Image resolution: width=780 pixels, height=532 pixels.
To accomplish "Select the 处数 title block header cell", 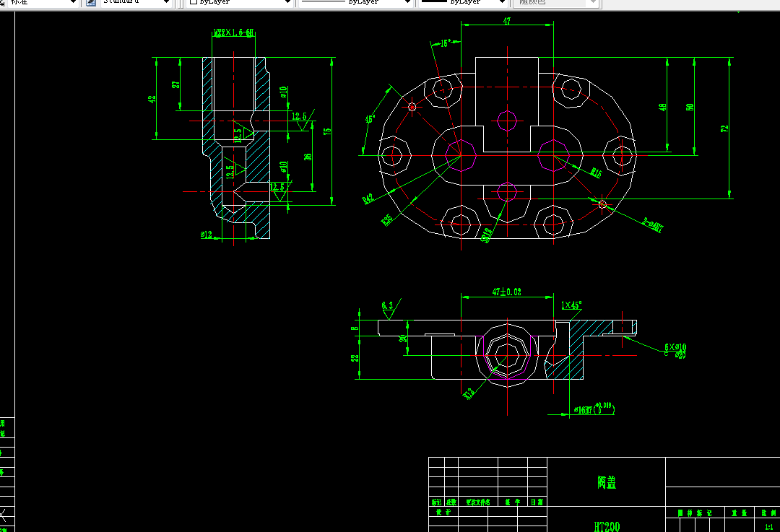I will 451,502.
